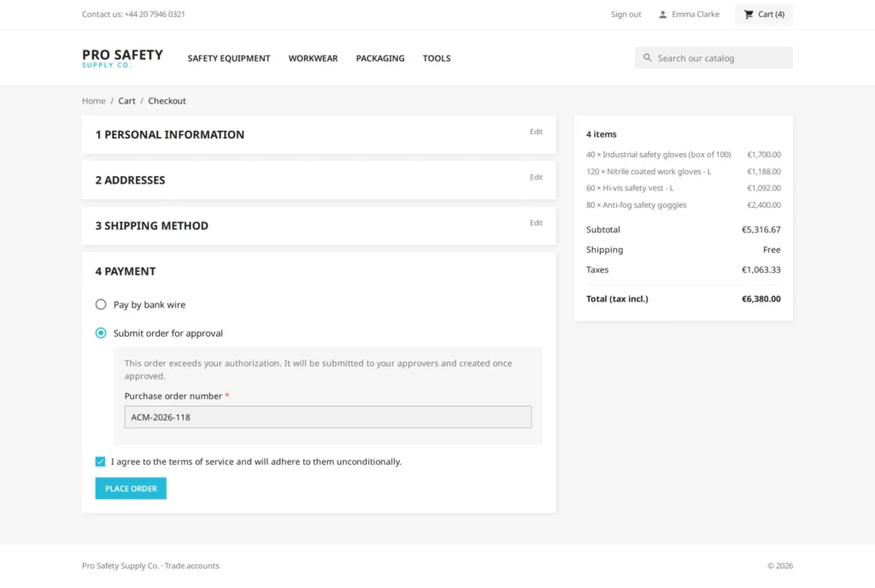
Task: Click the Total amount €6,380.00
Action: [x=760, y=299]
